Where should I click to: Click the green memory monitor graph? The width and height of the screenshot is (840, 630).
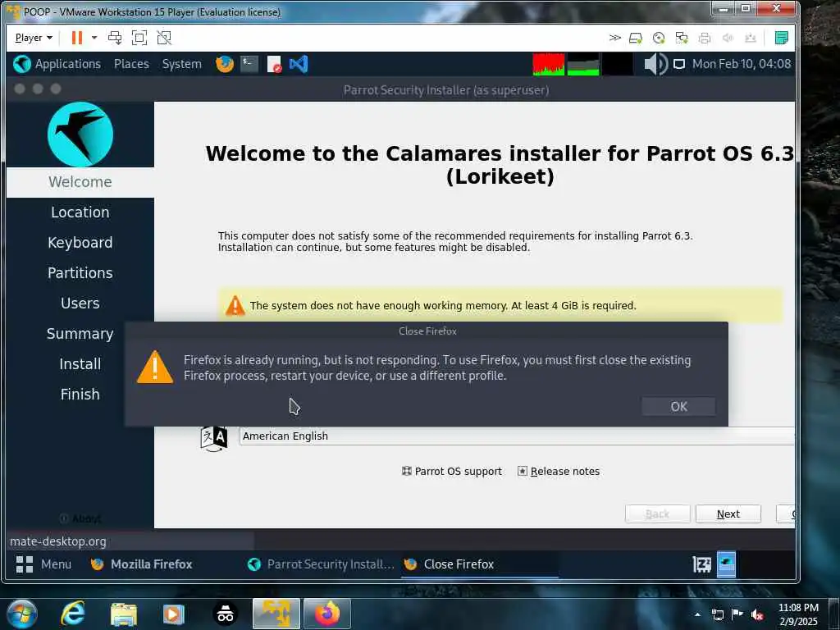[583, 64]
